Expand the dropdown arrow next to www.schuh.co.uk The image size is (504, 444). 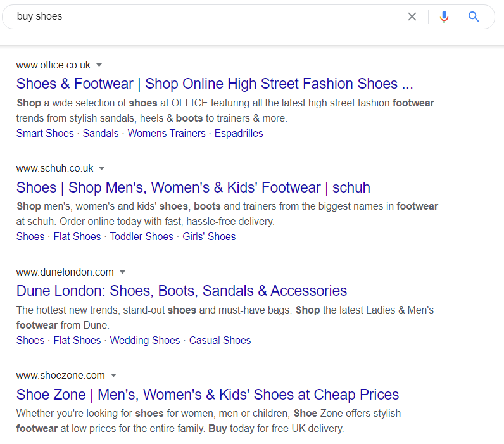(x=102, y=168)
